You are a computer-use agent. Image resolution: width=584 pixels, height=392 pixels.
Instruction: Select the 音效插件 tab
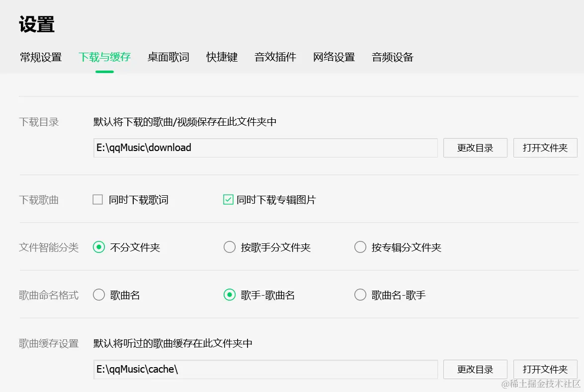275,57
